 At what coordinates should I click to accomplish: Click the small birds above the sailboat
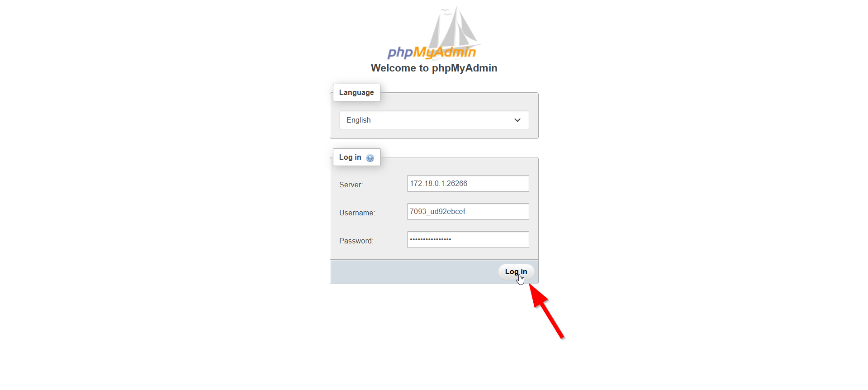446,12
